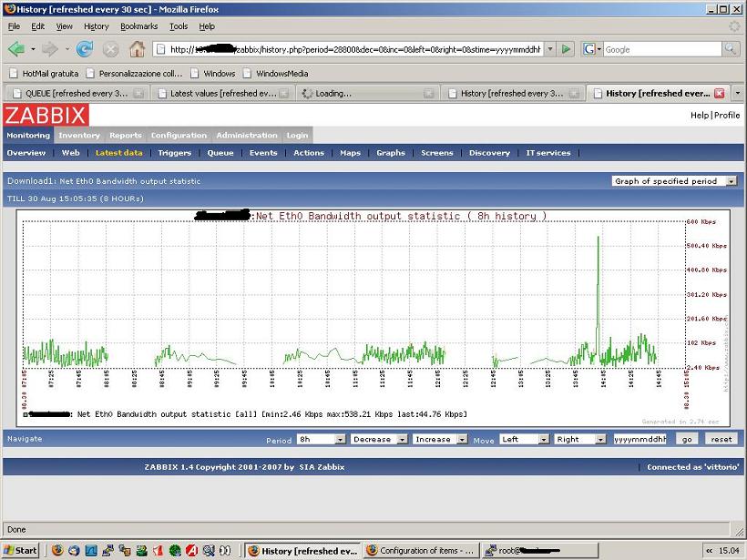Go to the browser Home icon
This screenshot has width=747, height=560.
(137, 49)
